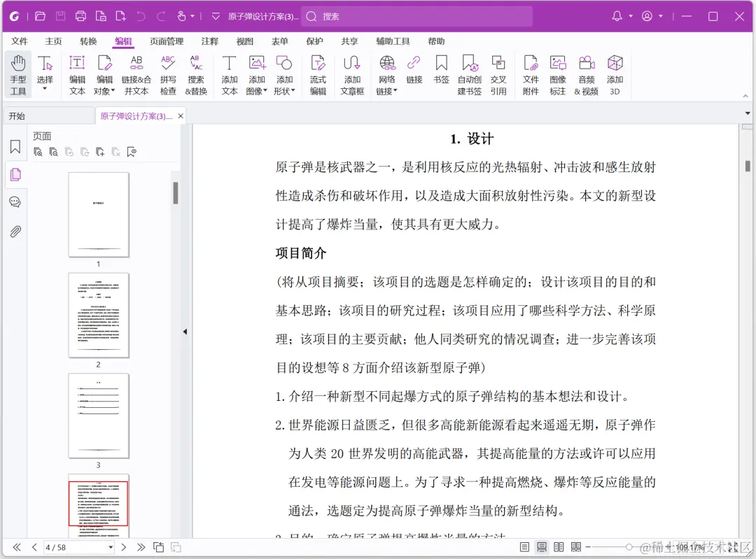Collapse the left navigation panel arrow

pos(185,332)
